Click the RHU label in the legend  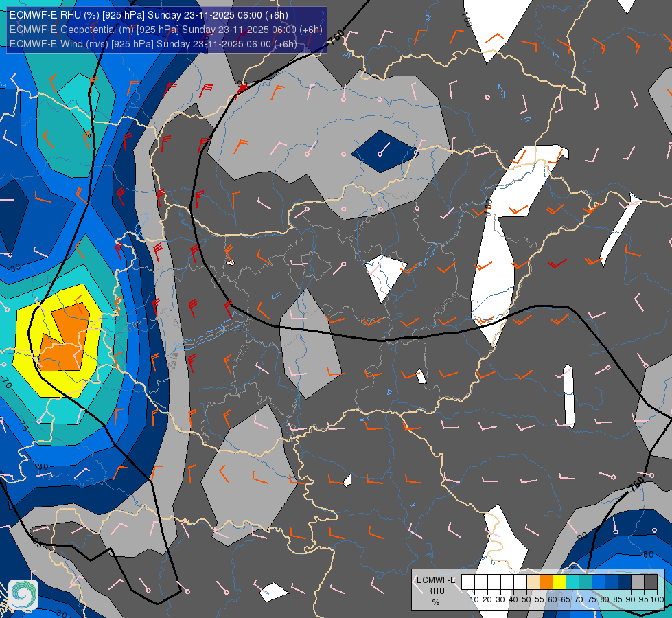click(436, 591)
